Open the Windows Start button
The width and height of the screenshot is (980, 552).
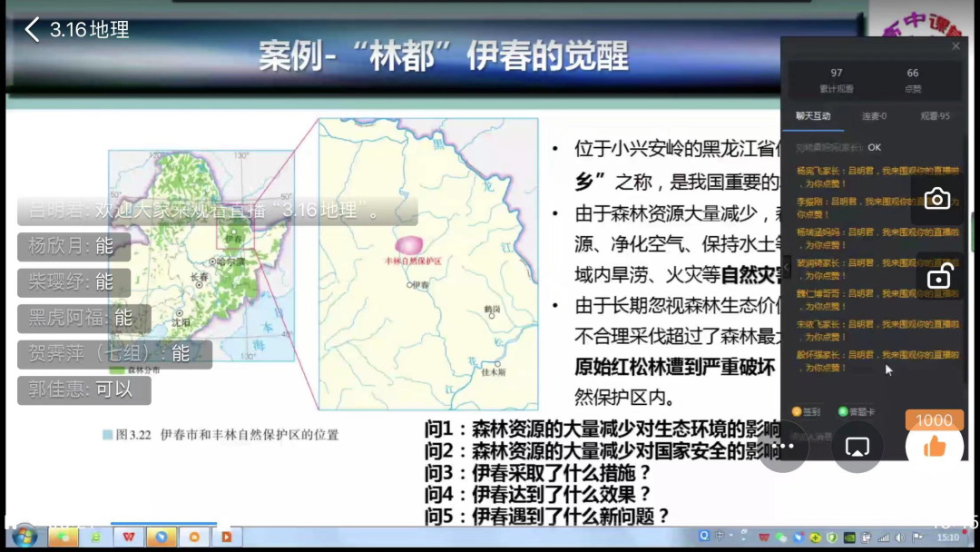click(x=24, y=537)
